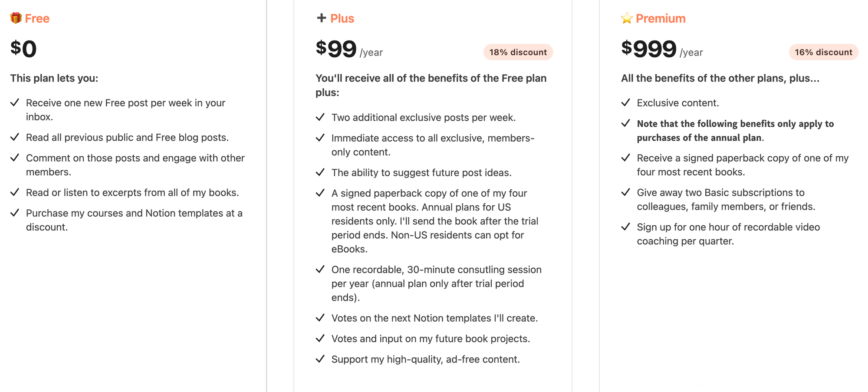Click checkmark beside 'Receive one new Free post'
Screen dimensions: 868x392
[15, 102]
